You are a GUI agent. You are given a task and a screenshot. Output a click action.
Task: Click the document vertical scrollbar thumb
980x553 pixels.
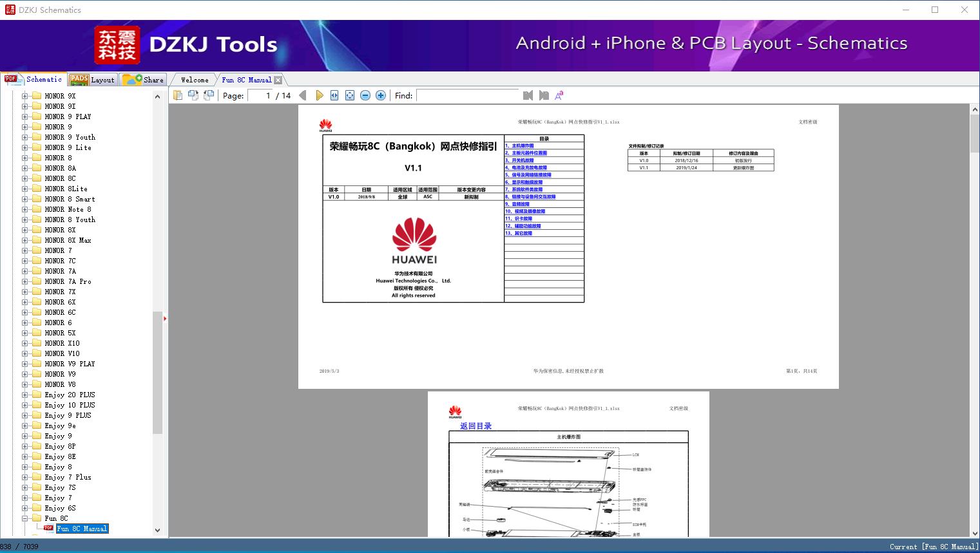pos(975,134)
